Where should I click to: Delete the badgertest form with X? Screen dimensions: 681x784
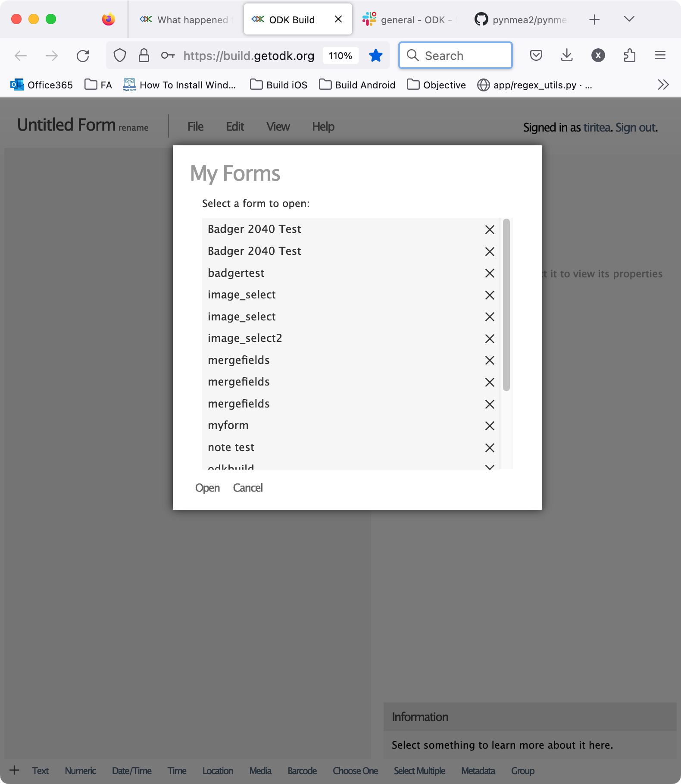pyautogui.click(x=490, y=273)
